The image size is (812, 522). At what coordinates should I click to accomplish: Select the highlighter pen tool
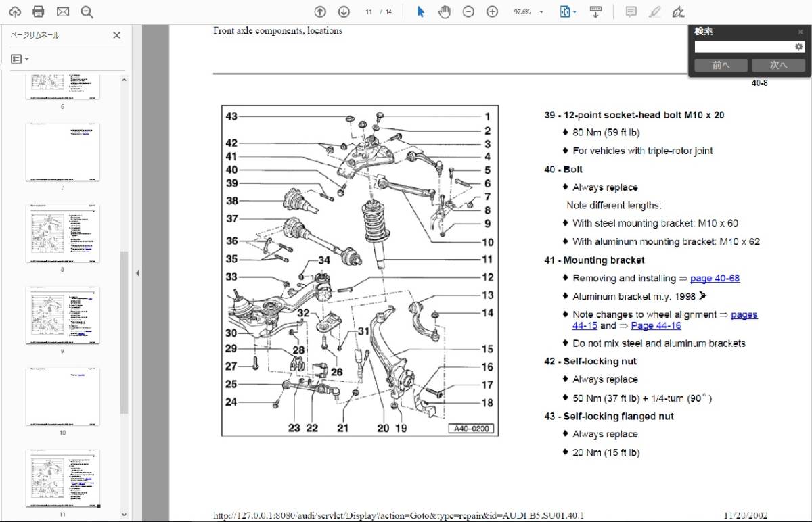tap(654, 11)
